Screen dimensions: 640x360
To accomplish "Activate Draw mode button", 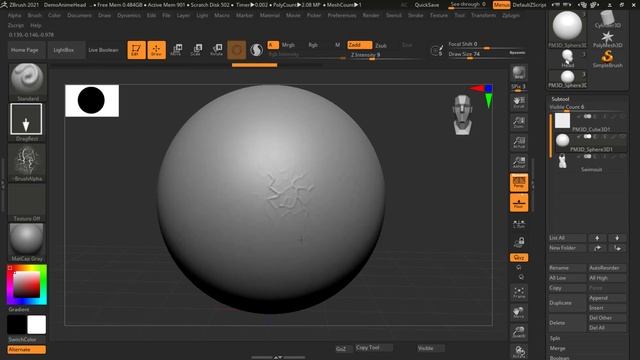I will [x=156, y=50].
